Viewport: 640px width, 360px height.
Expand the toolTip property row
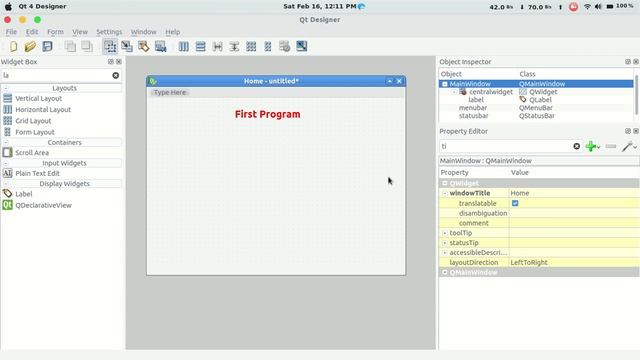445,233
